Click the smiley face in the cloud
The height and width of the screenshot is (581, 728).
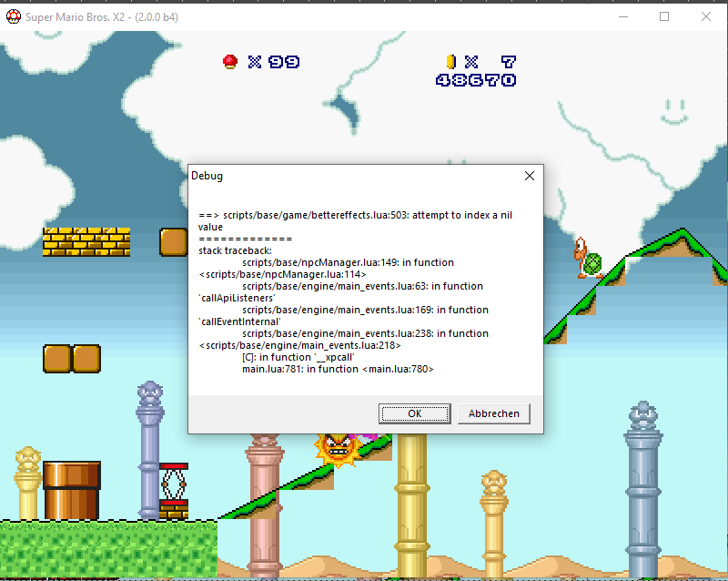coord(674,111)
